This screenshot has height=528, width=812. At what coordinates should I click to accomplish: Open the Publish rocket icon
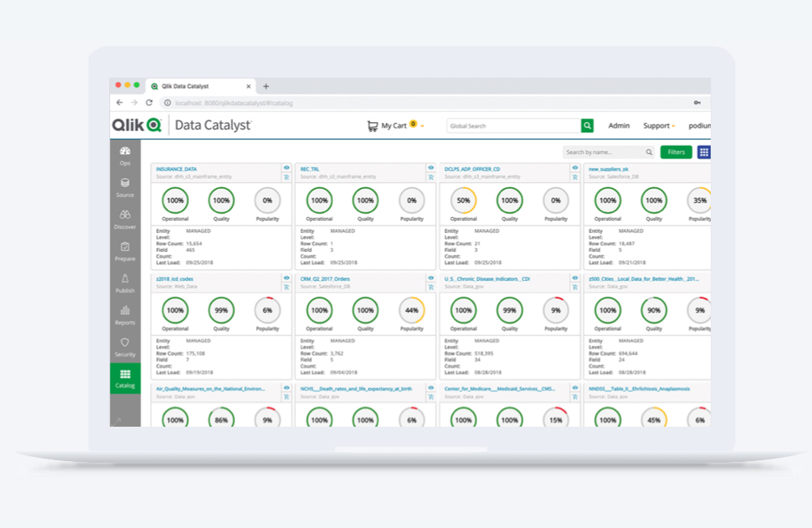tap(124, 282)
